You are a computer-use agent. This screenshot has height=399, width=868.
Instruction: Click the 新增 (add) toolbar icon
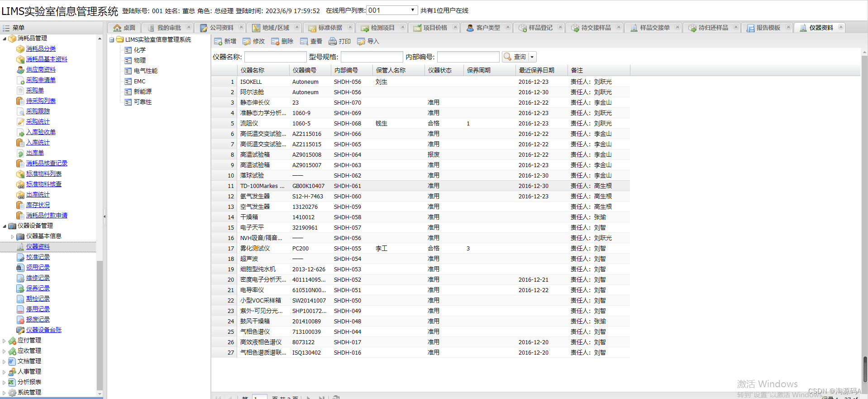pyautogui.click(x=218, y=41)
